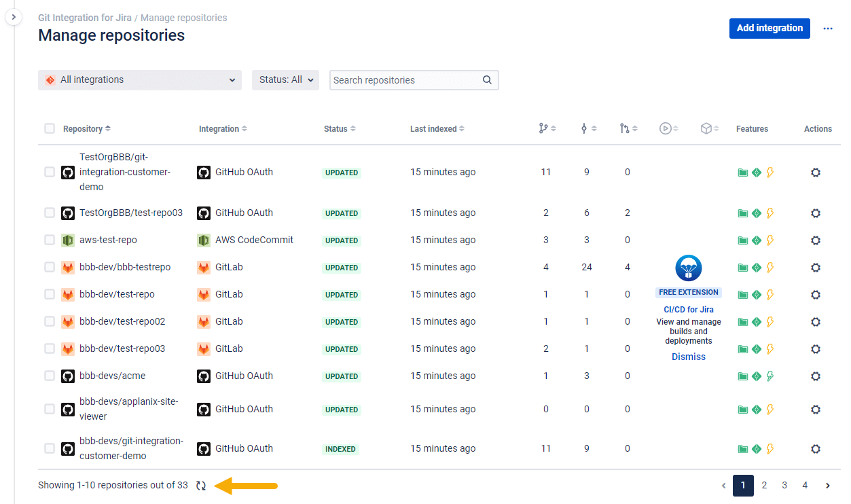Dismiss the CI/CD for Jira promotion
Screen dimensions: 851x504
[x=689, y=357]
